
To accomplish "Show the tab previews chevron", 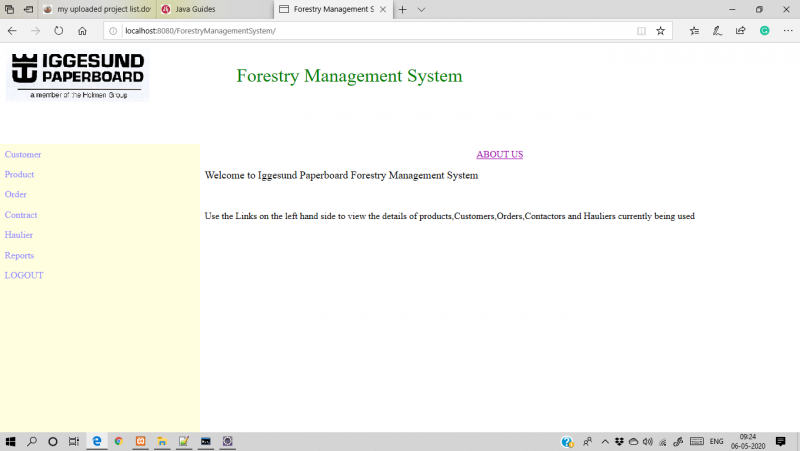I will coord(421,9).
